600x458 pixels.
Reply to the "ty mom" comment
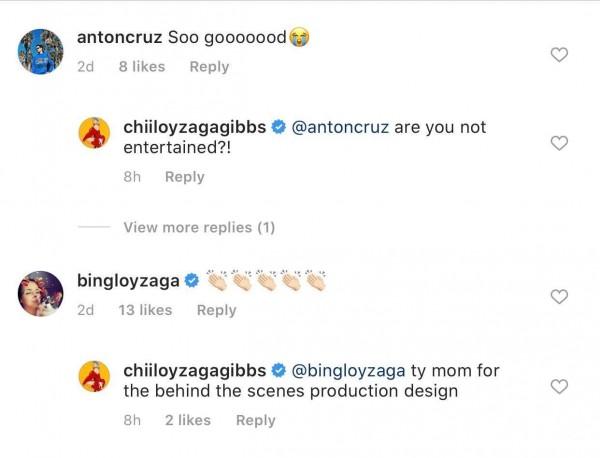pos(255,420)
